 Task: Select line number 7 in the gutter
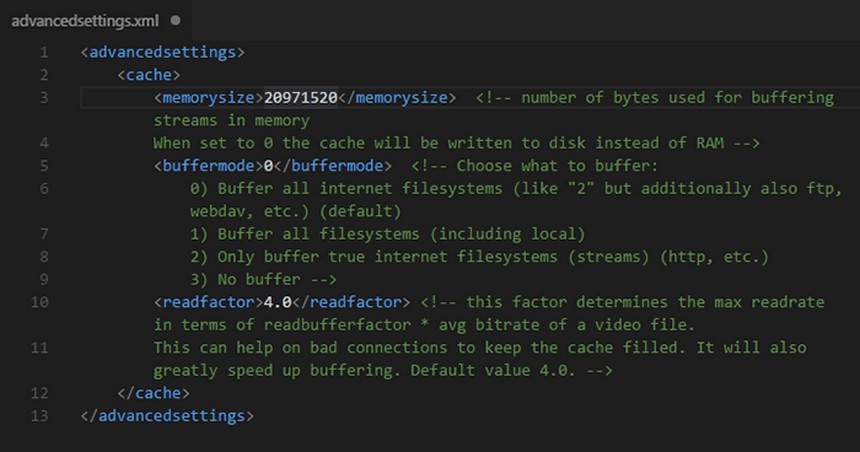43,235
